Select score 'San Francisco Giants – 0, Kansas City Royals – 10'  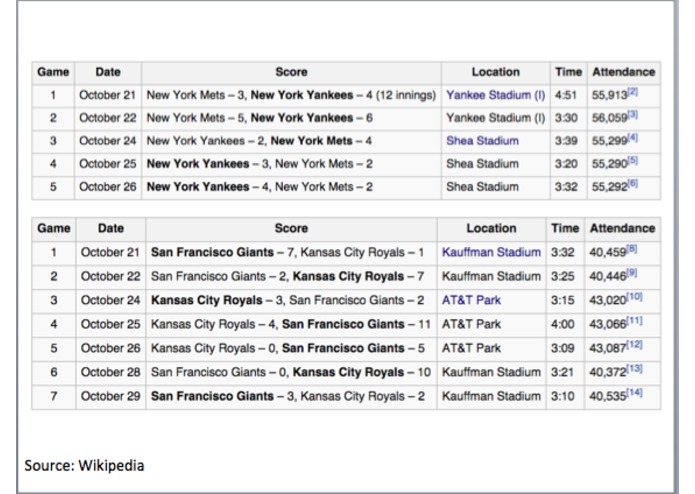tap(291, 372)
